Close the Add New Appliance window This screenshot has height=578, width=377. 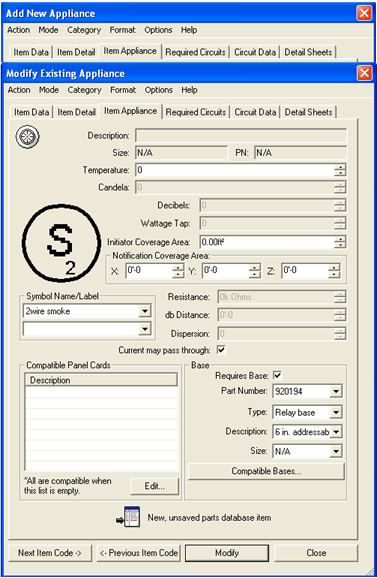coord(364,13)
